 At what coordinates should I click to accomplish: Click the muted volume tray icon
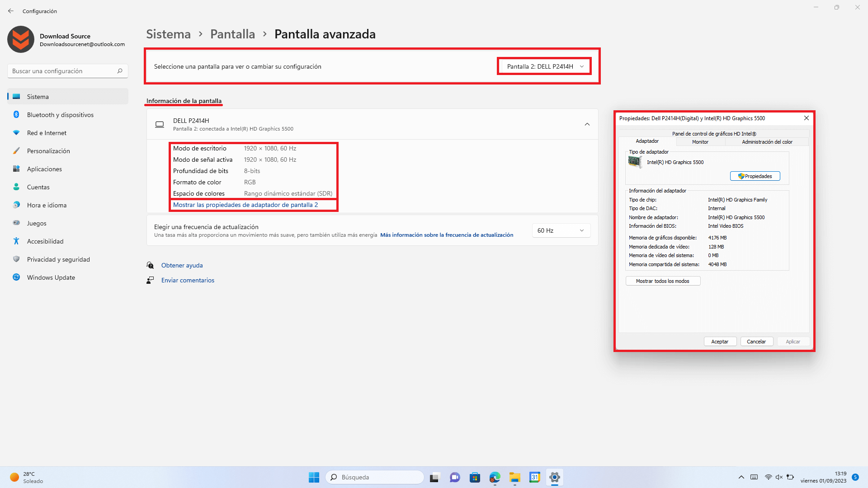779,477
